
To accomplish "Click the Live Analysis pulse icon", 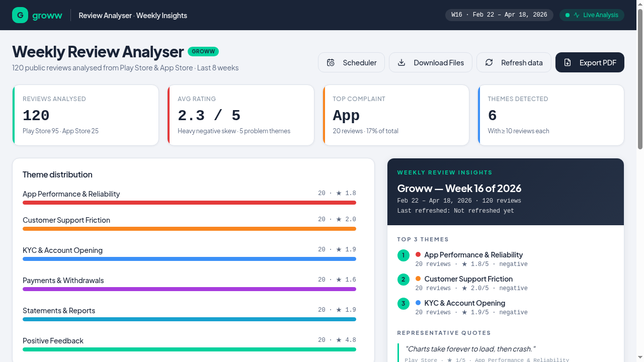I will tap(577, 15).
